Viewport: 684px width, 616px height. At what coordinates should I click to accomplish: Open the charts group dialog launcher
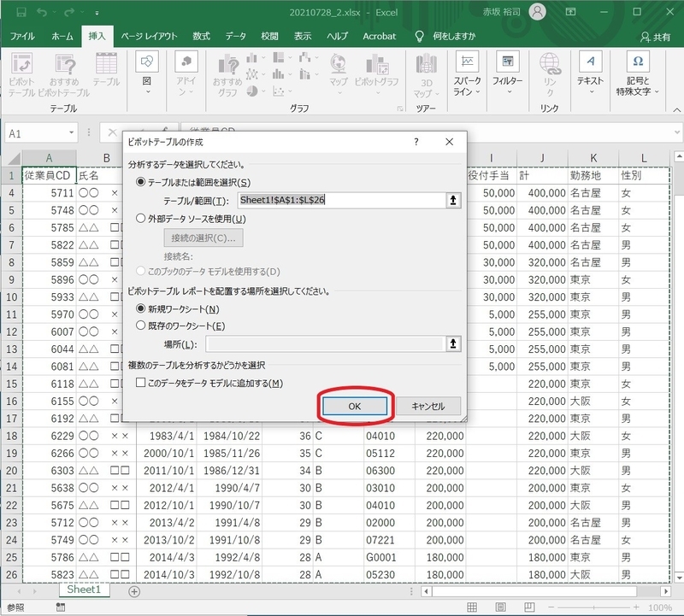(x=400, y=109)
